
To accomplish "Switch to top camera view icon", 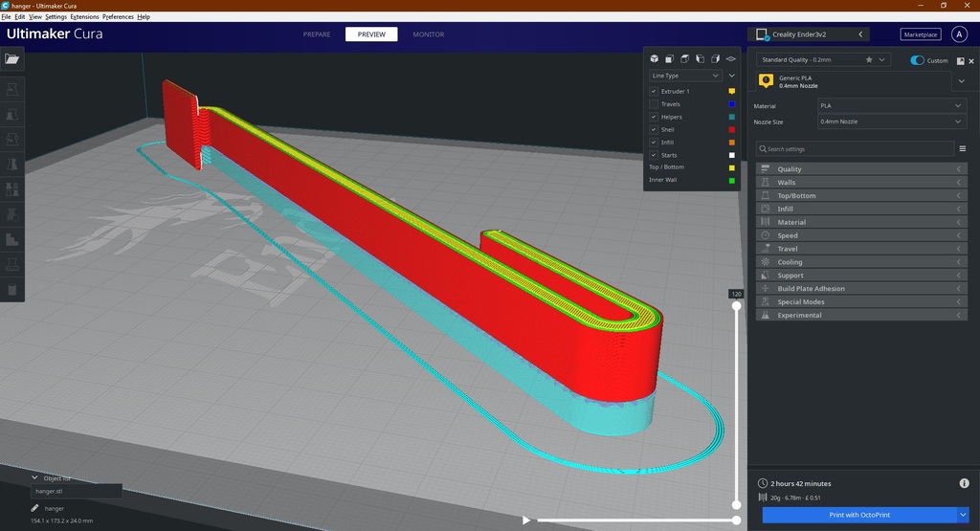I will coord(684,58).
